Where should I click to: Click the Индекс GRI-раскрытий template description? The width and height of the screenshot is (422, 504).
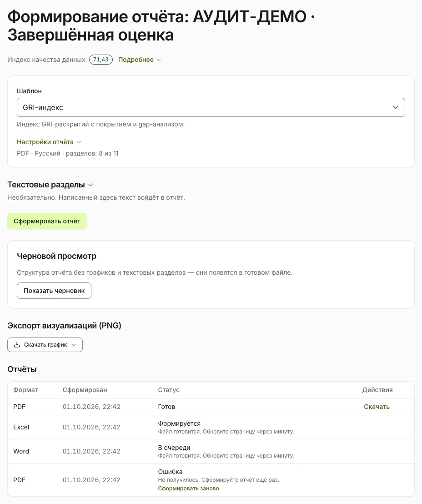(x=100, y=124)
